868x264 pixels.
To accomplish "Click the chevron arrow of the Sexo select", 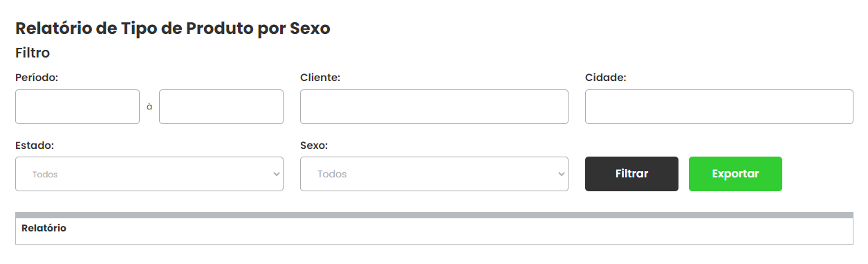I will click(562, 175).
